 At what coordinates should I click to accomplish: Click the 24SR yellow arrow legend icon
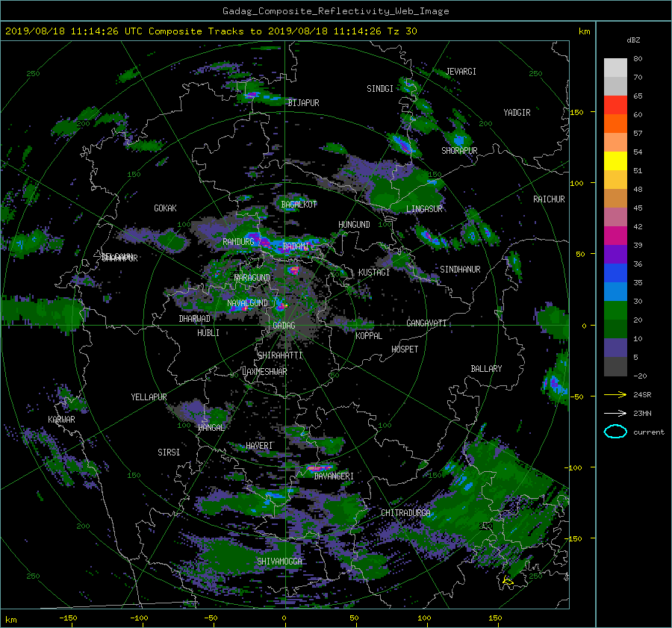[x=615, y=395]
